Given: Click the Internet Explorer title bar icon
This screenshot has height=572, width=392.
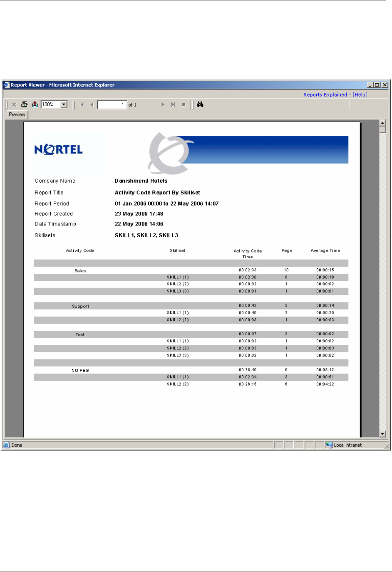Looking at the screenshot, I should pos(7,85).
